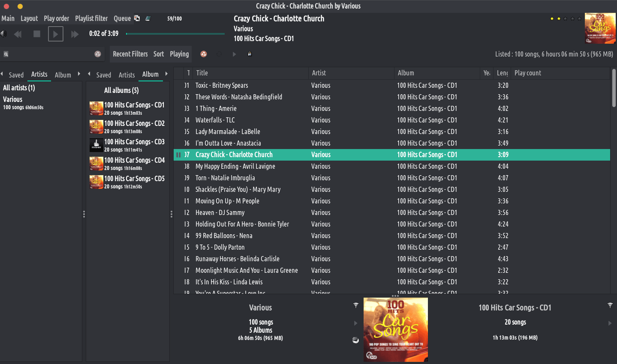Sort by the Artist column header
Image resolution: width=617 pixels, height=364 pixels.
click(351, 73)
